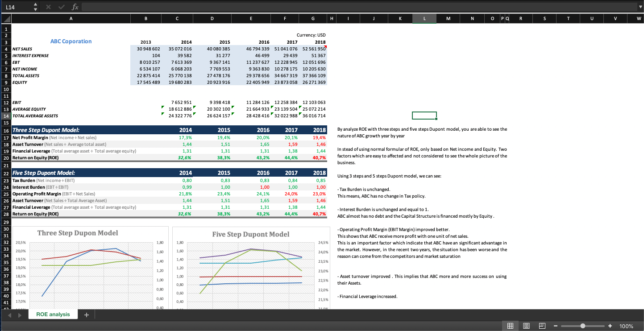Switch to Normal view icon

[510, 326]
